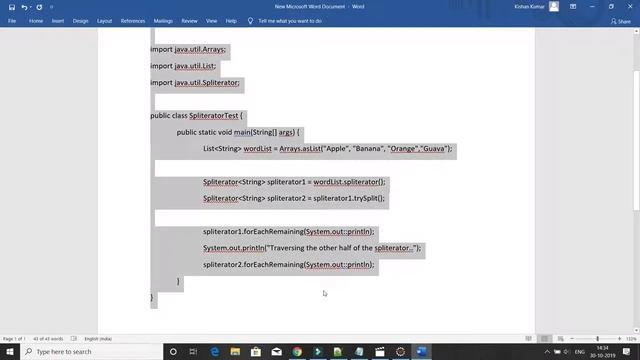Click 'wordList.spliterator();' text

coord(349,182)
